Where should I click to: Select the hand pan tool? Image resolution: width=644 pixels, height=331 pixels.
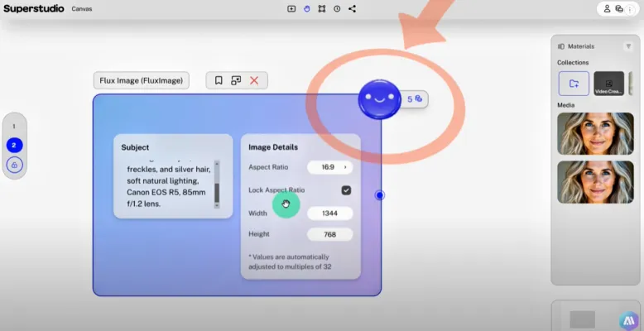click(306, 8)
